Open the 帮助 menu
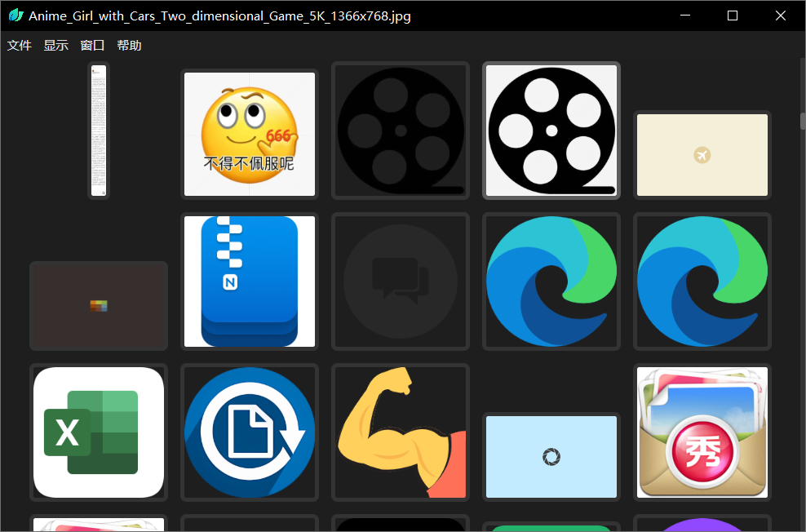This screenshot has width=806, height=532. [x=129, y=45]
